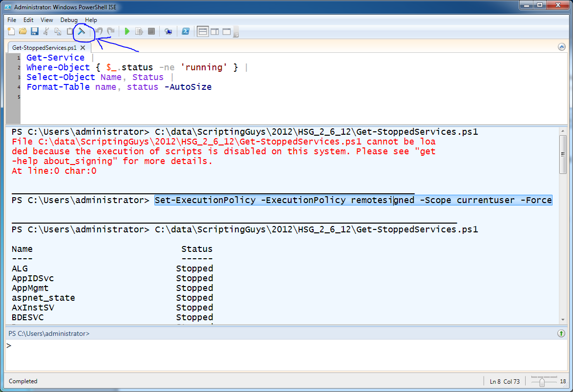Click the Clear Console Pane icon
The width and height of the screenshot is (573, 392).
[x=83, y=31]
